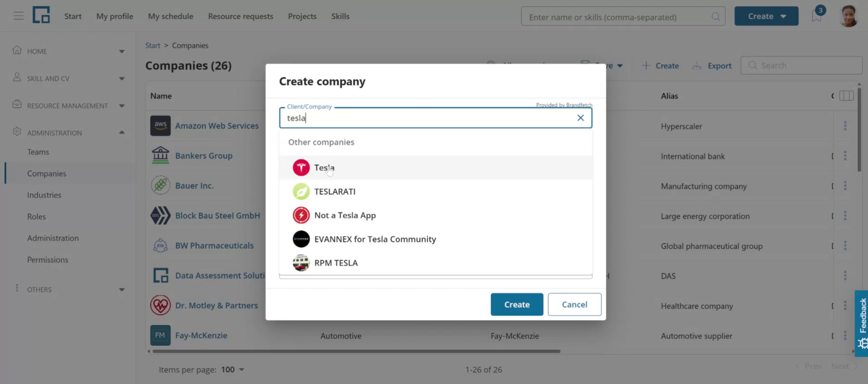The image size is (868, 384).
Task: Click Create in the dialog
Action: pos(517,305)
